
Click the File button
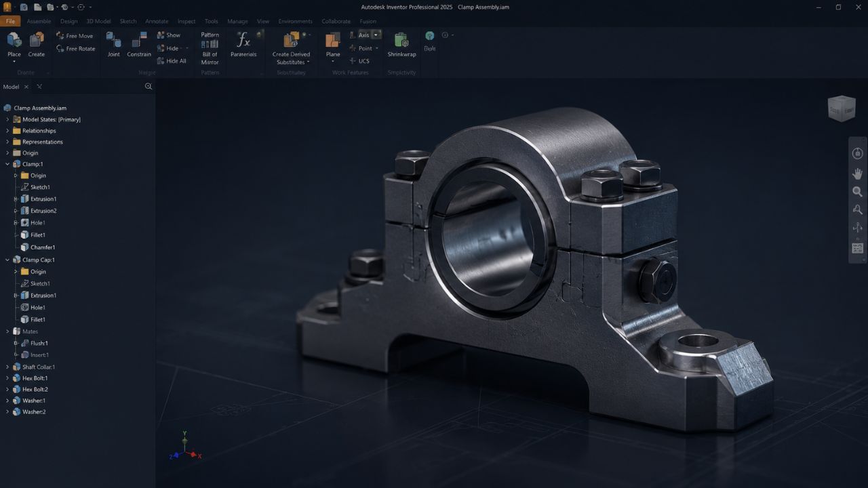[x=10, y=21]
